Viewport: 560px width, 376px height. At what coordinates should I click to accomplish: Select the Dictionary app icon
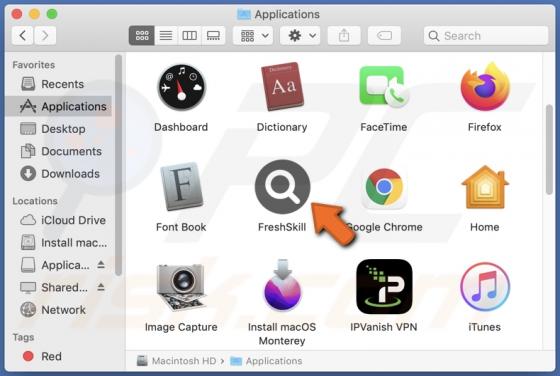pyautogui.click(x=282, y=86)
